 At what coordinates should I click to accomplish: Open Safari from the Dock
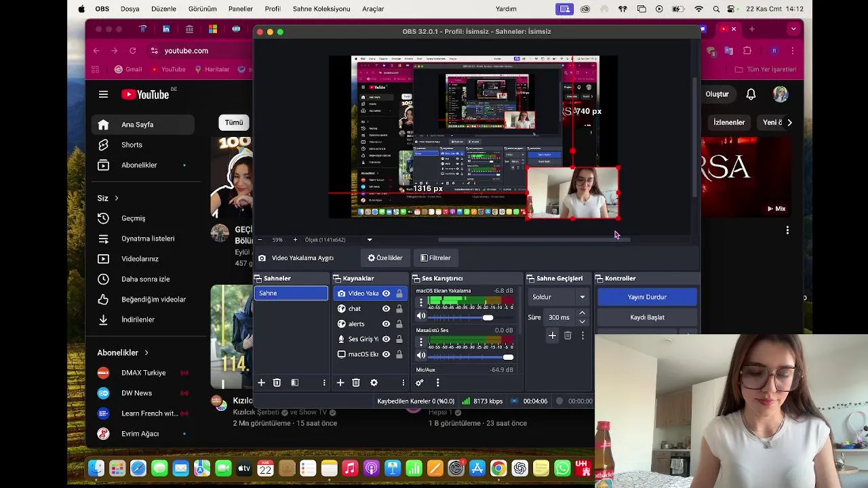[x=138, y=468]
